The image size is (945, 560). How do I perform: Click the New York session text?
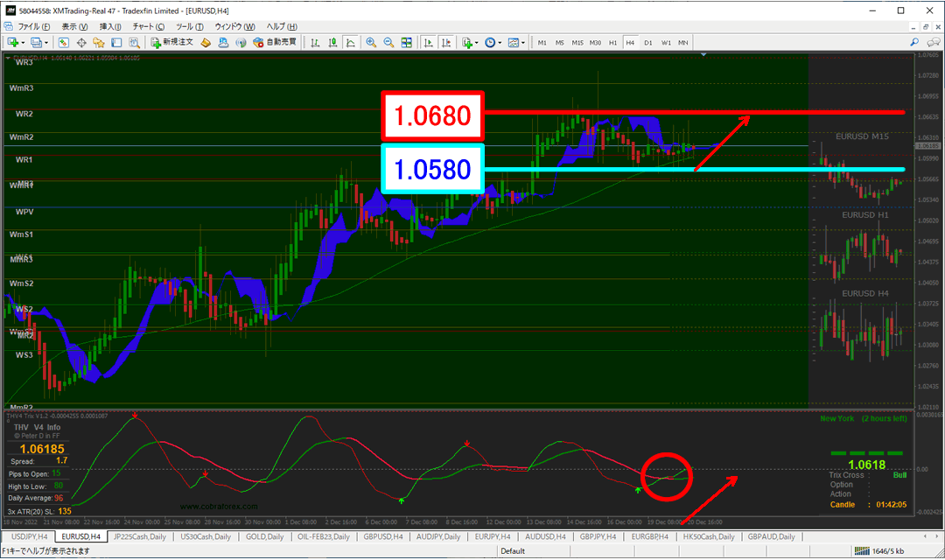click(x=836, y=418)
